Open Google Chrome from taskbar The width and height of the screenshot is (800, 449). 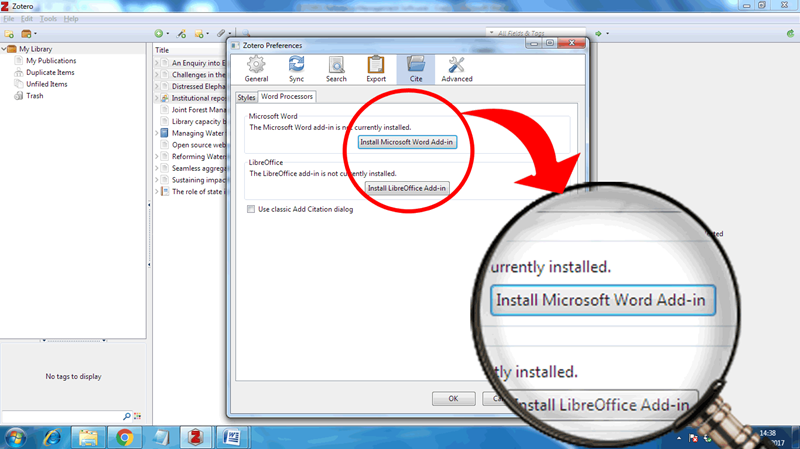[124, 437]
